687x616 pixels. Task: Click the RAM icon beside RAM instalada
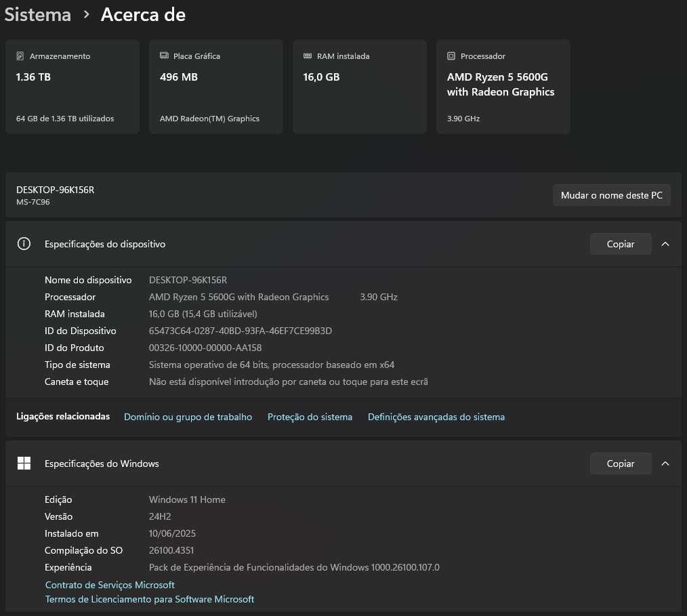(308, 56)
